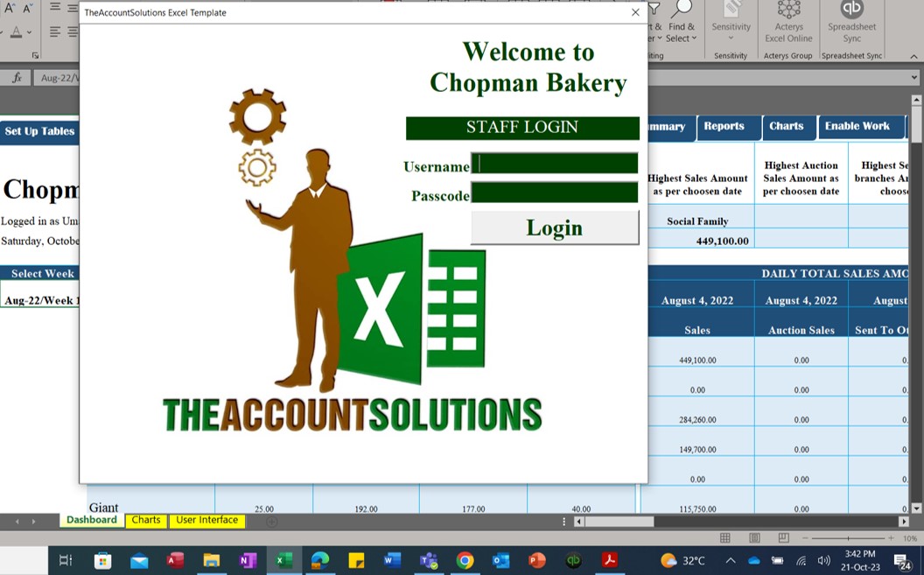
Task: Open volume control in tray
Action: pyautogui.click(x=824, y=560)
